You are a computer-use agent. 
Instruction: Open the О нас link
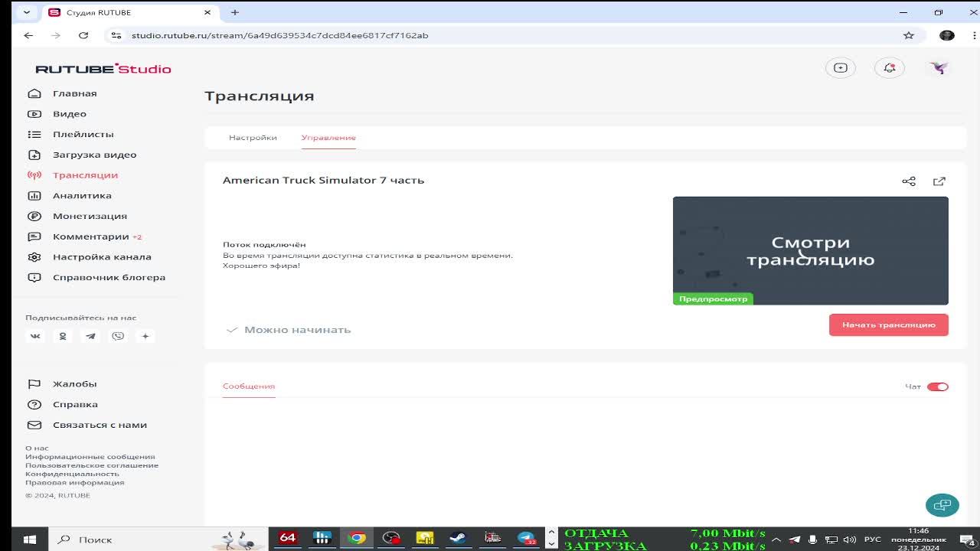37,448
